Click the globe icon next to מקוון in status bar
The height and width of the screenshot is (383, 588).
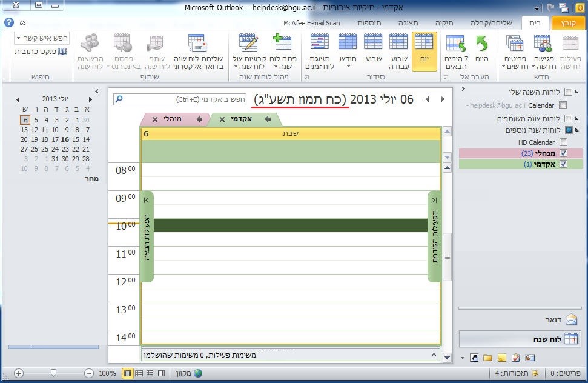198,373
